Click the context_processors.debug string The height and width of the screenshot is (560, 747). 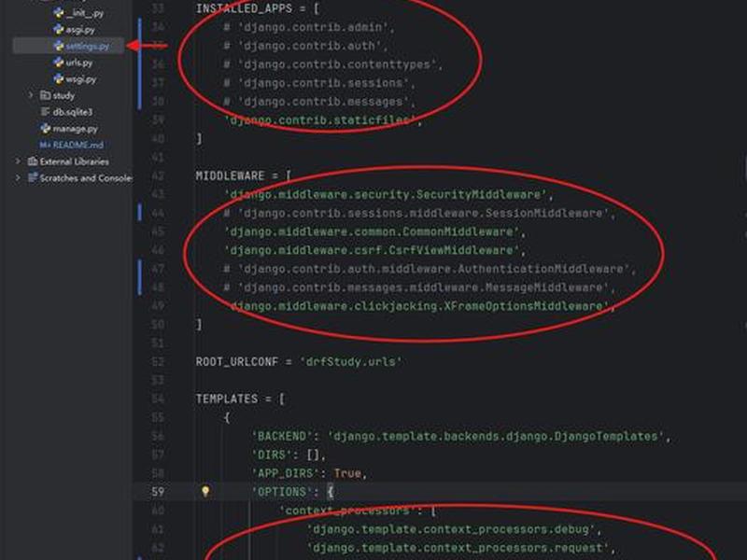[x=451, y=529]
